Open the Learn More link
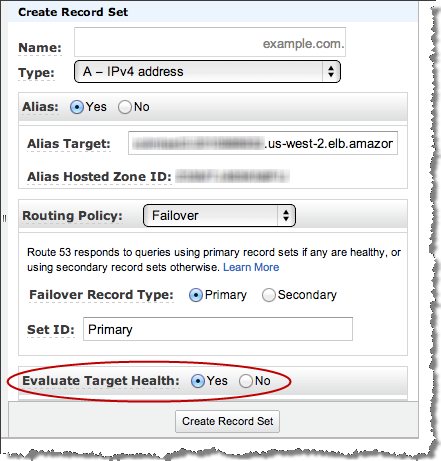 (x=251, y=267)
